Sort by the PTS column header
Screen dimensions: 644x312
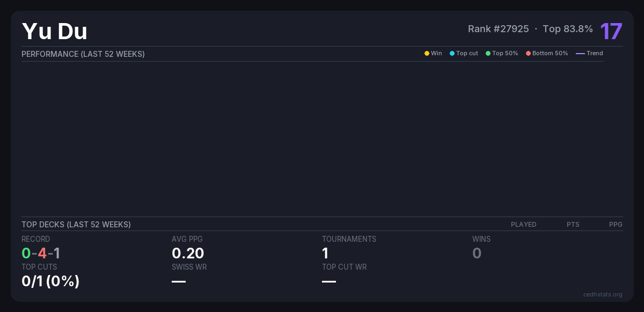(573, 225)
